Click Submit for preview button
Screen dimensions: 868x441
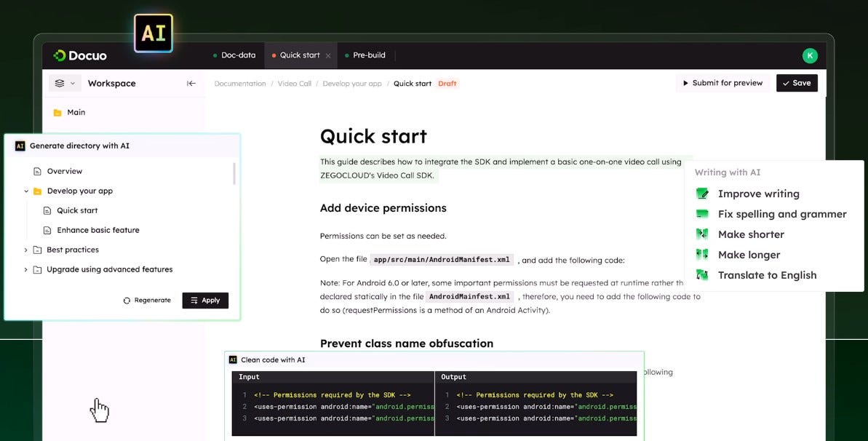722,83
